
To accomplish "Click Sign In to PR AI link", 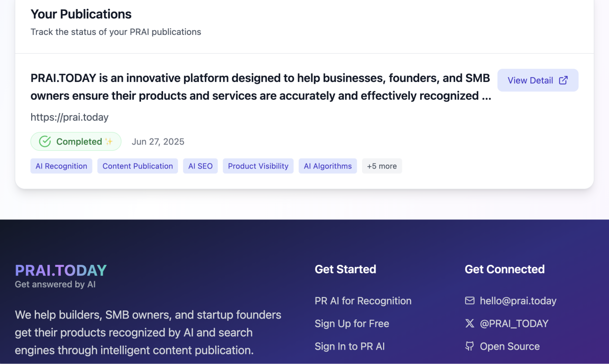I will (350, 346).
